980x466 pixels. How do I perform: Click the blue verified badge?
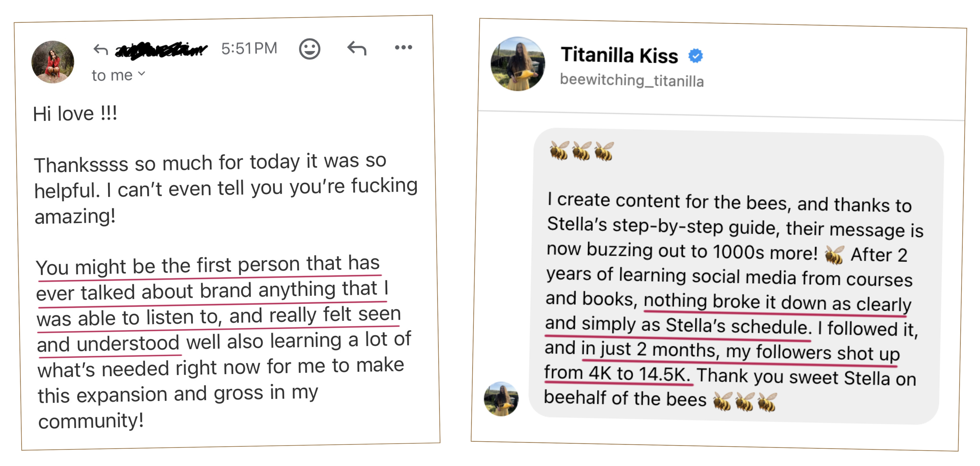pos(695,56)
